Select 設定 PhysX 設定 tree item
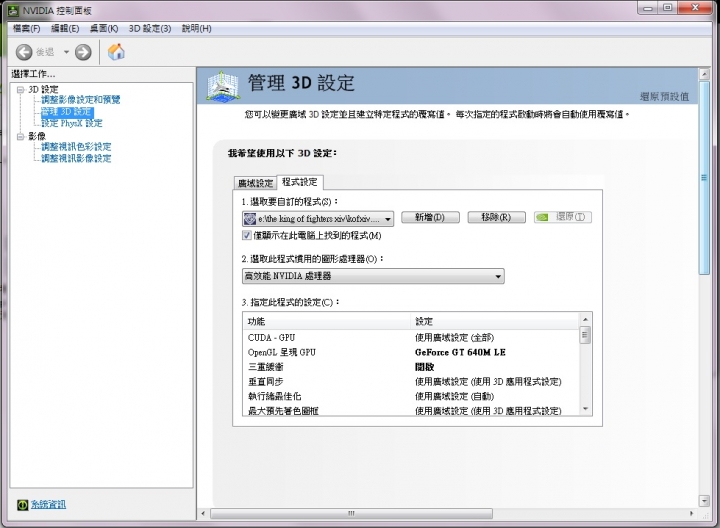Viewport: 720px width, 528px height. coord(72,123)
